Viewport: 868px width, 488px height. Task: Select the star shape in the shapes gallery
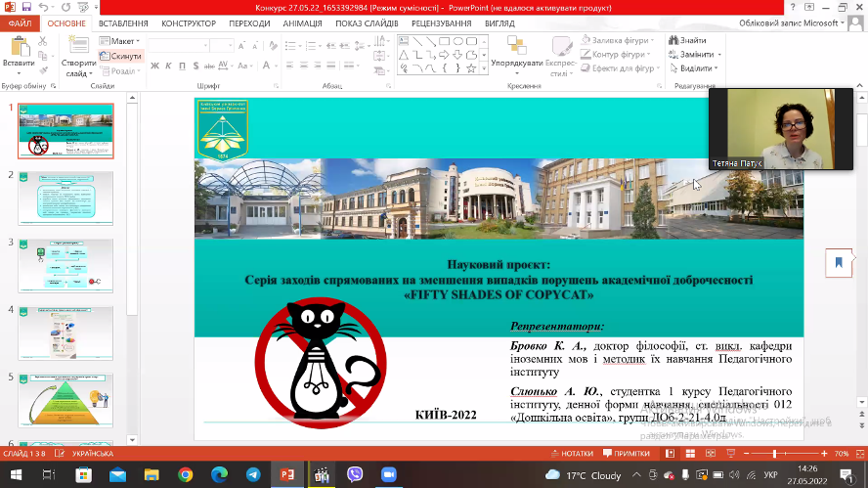click(471, 68)
